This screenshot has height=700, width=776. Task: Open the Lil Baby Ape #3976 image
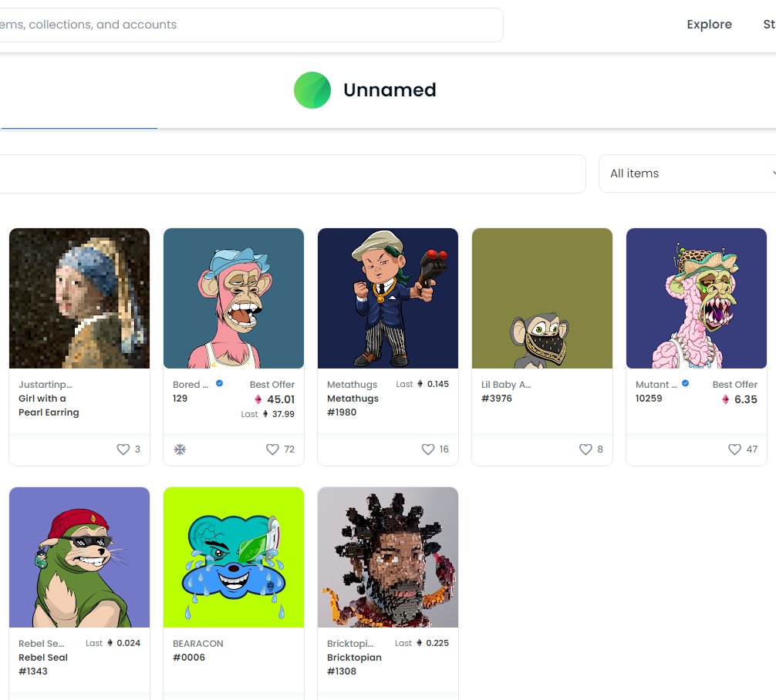[542, 298]
